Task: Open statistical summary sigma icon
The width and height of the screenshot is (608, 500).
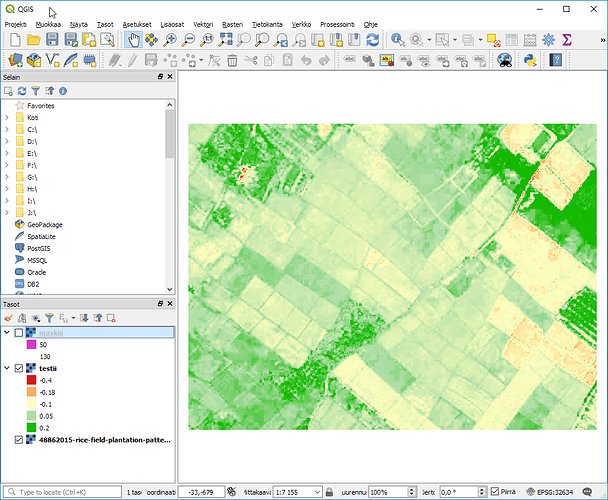Action: click(567, 40)
